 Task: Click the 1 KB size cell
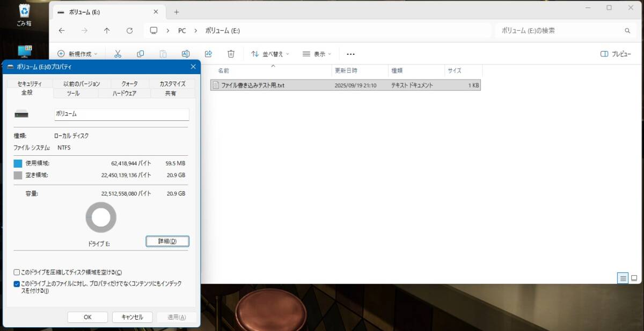473,85
